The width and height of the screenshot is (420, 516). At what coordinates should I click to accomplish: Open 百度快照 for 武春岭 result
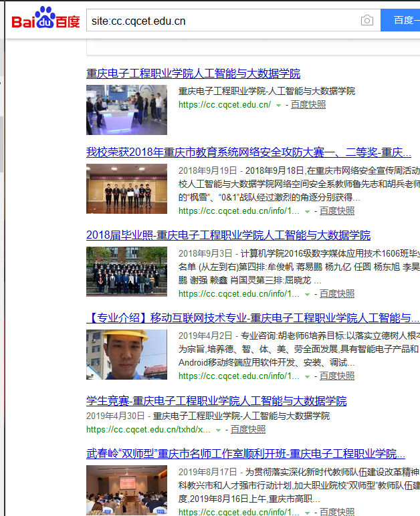pyautogui.click(x=336, y=512)
